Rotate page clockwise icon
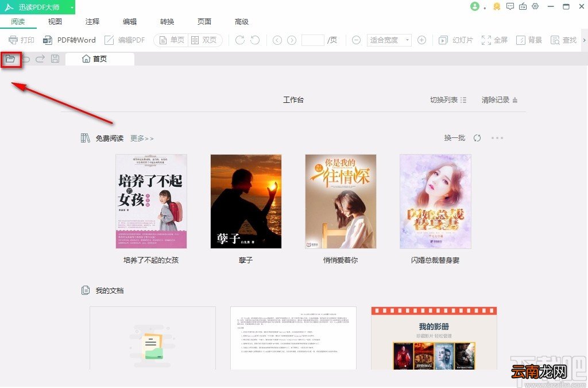Screen dimensions: 588x388 tap(239, 40)
